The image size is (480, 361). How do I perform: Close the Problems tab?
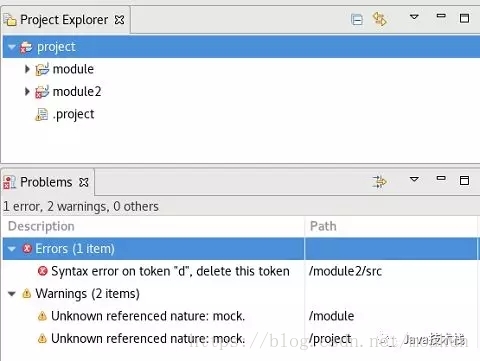pyautogui.click(x=84, y=182)
